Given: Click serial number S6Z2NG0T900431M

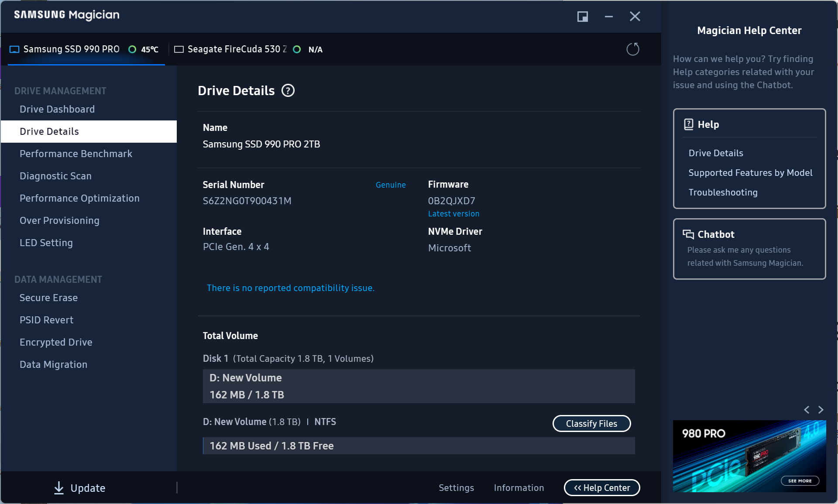Looking at the screenshot, I should pyautogui.click(x=247, y=201).
